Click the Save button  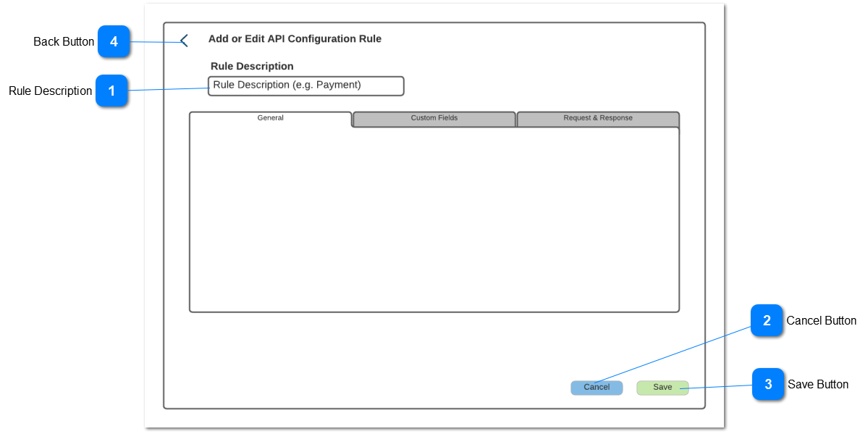coord(662,387)
